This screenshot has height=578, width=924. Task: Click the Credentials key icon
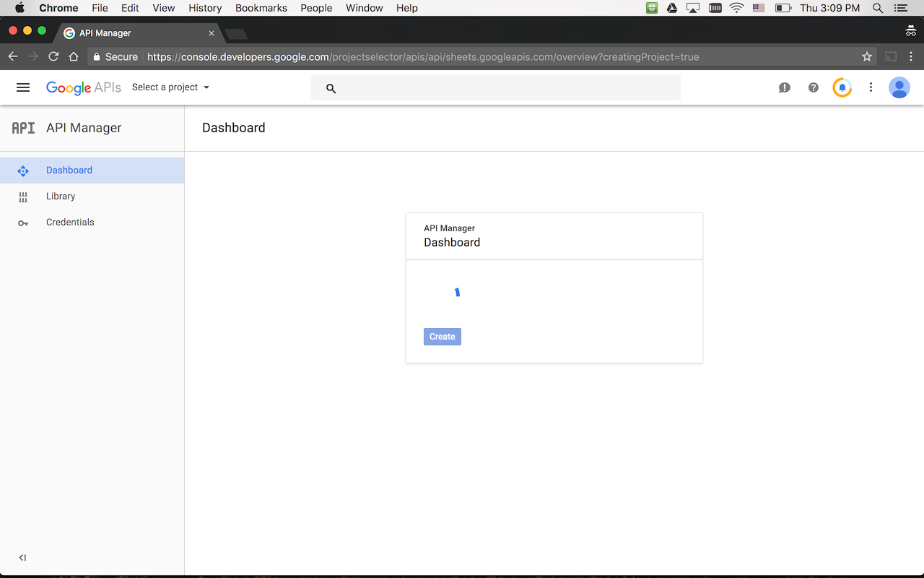23,223
